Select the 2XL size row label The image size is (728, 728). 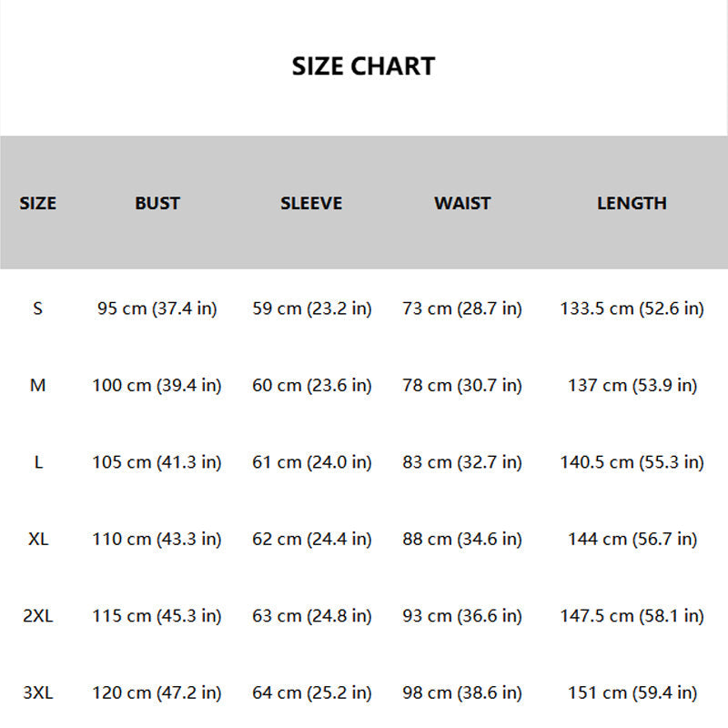[x=37, y=616]
